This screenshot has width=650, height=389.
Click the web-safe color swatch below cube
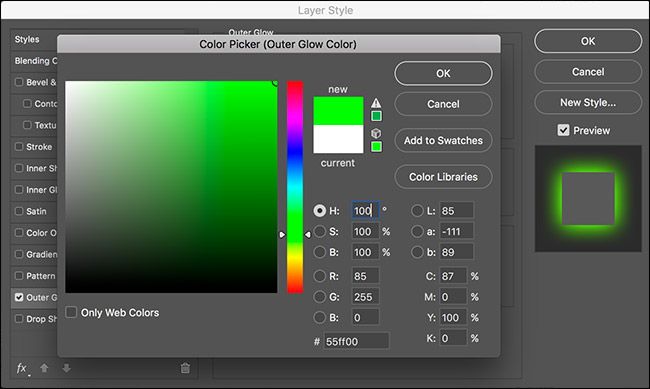[x=376, y=146]
